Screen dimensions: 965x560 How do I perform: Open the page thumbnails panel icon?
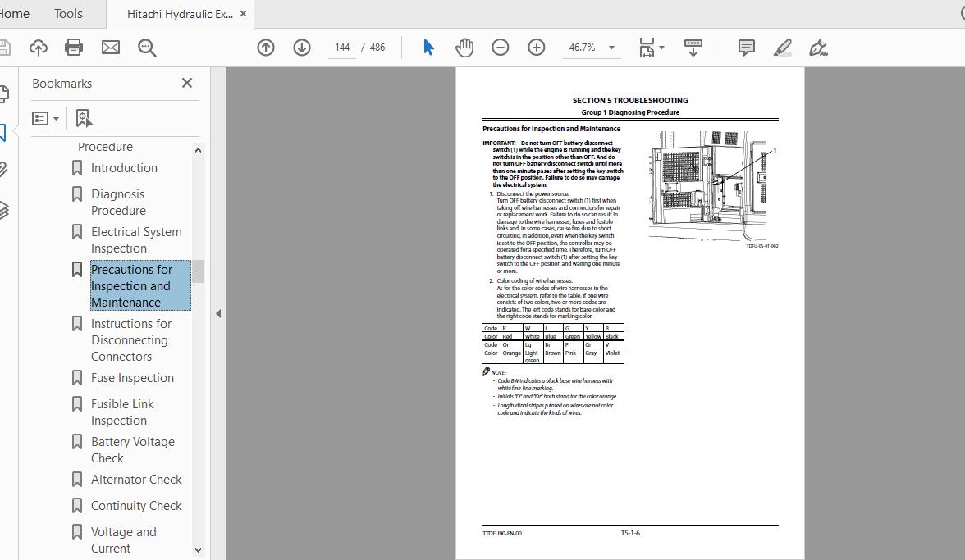pyautogui.click(x=3, y=94)
